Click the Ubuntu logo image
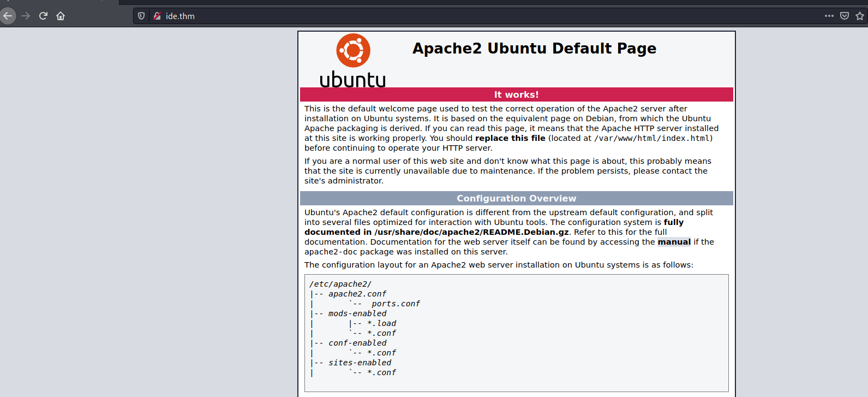Image resolution: width=868 pixels, height=397 pixels. pos(353,61)
